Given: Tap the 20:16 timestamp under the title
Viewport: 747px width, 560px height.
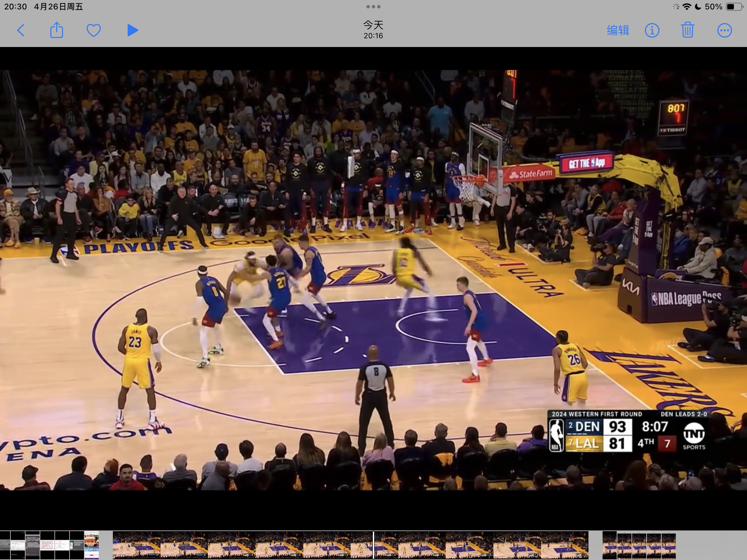Looking at the screenshot, I should [x=373, y=36].
